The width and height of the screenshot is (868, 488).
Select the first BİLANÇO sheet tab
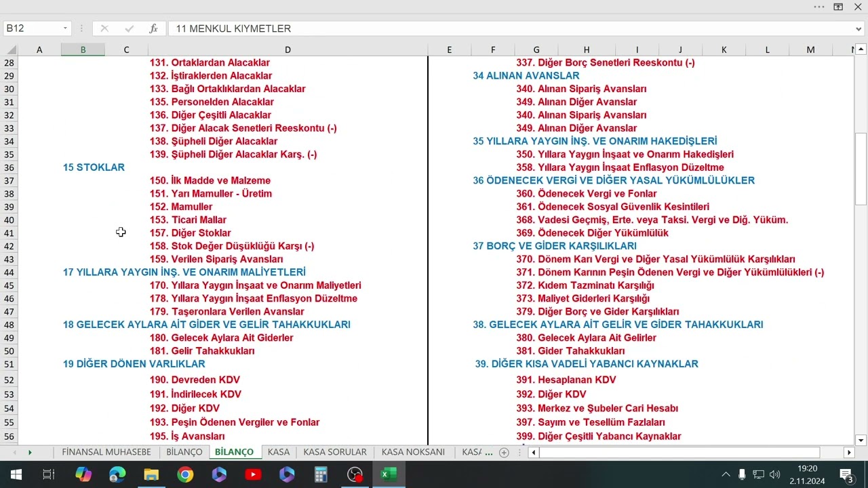[x=184, y=452]
